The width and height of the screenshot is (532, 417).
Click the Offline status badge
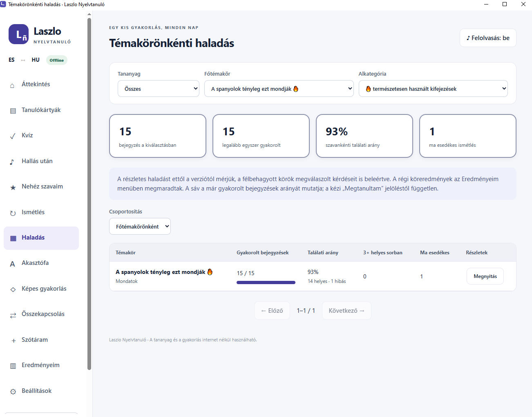(x=57, y=60)
